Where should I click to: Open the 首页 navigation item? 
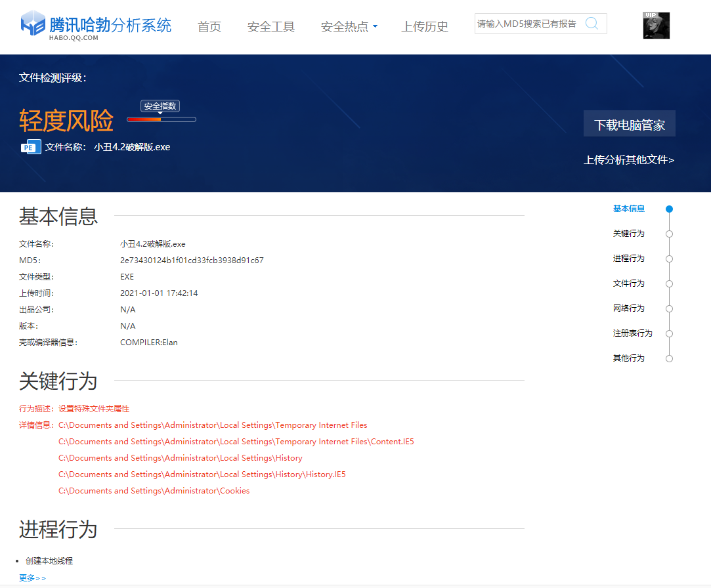pos(209,27)
